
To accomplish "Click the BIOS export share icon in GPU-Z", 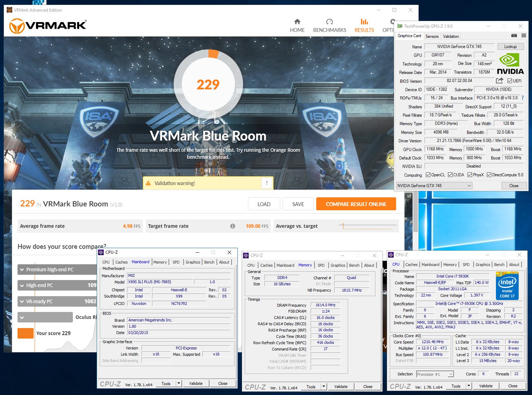I will click(500, 81).
